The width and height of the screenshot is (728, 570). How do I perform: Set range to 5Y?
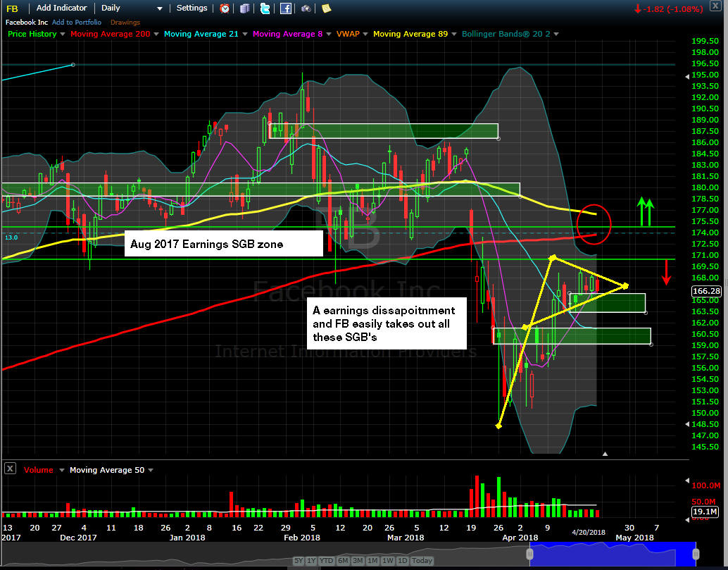(x=299, y=561)
